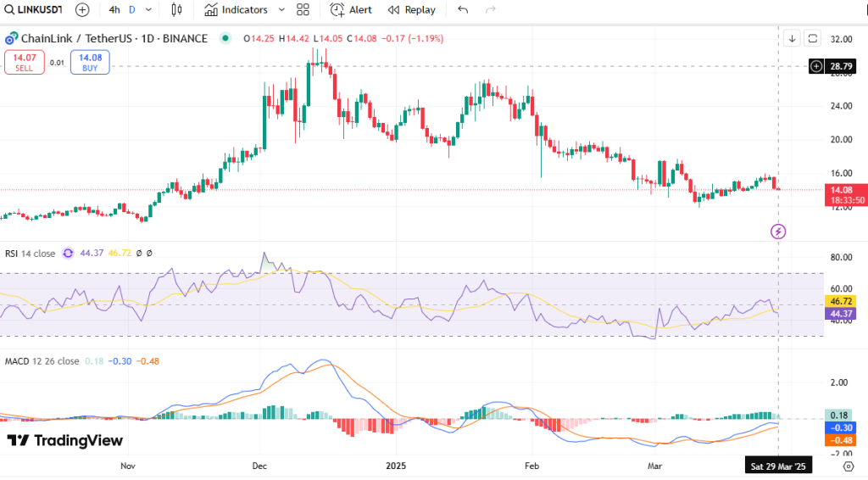Screen dimensions: 868x480
Task: Click the 18:33:50 countdown timer
Action: coord(847,200)
